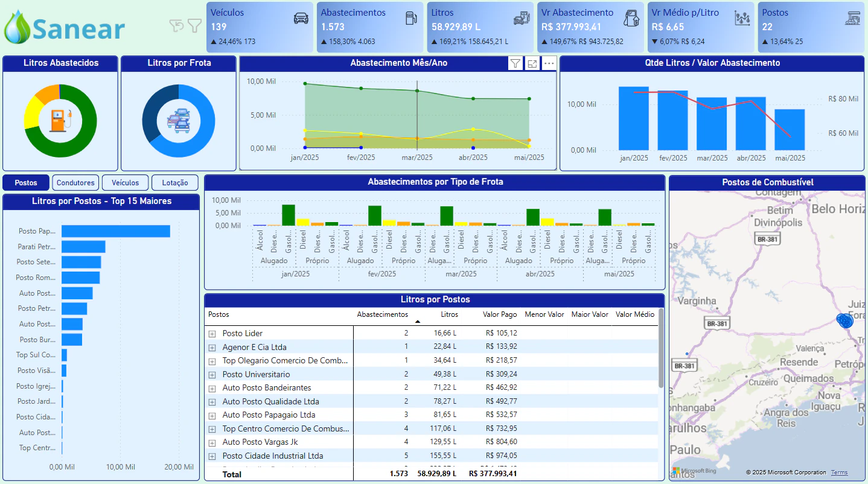Click the car icon in Veículos card
868x484 pixels.
(301, 18)
